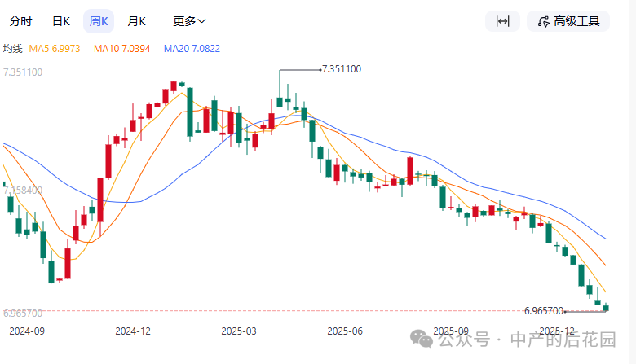The image size is (636, 364).
Task: Click the MA20 7.0822 indicator label
Action: click(x=192, y=49)
